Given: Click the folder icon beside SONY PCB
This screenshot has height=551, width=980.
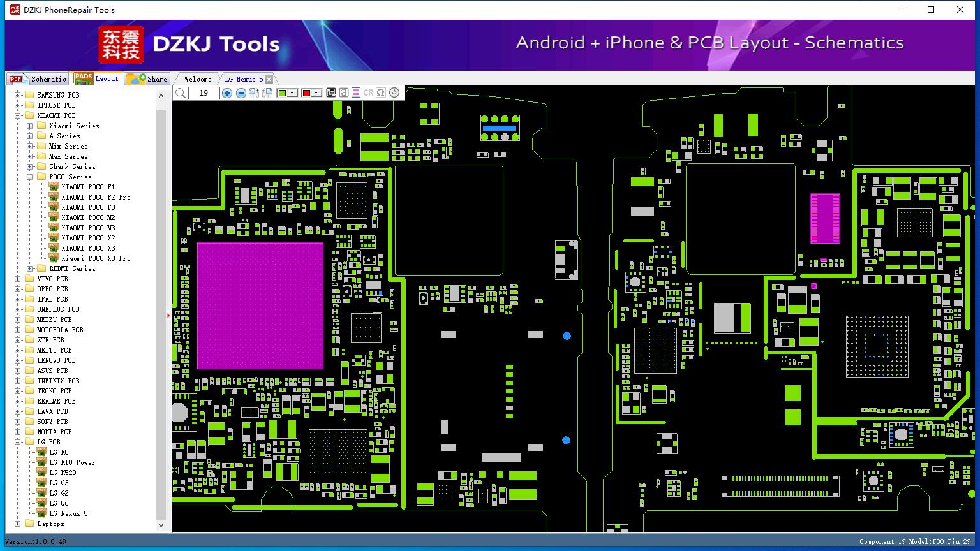Looking at the screenshot, I should coord(29,422).
